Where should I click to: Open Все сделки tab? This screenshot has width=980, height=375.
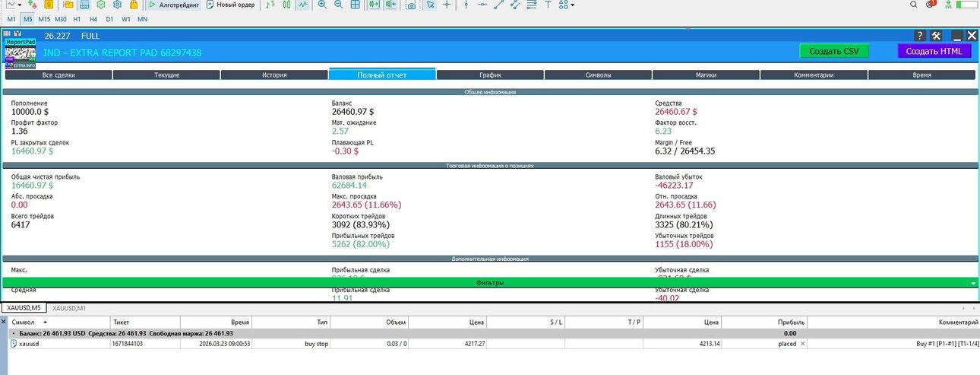click(x=58, y=75)
